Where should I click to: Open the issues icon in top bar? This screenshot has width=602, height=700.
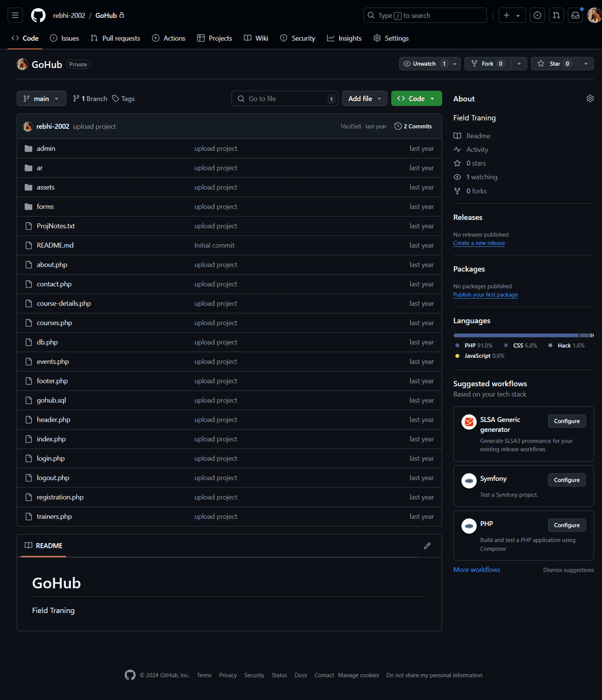tap(537, 15)
